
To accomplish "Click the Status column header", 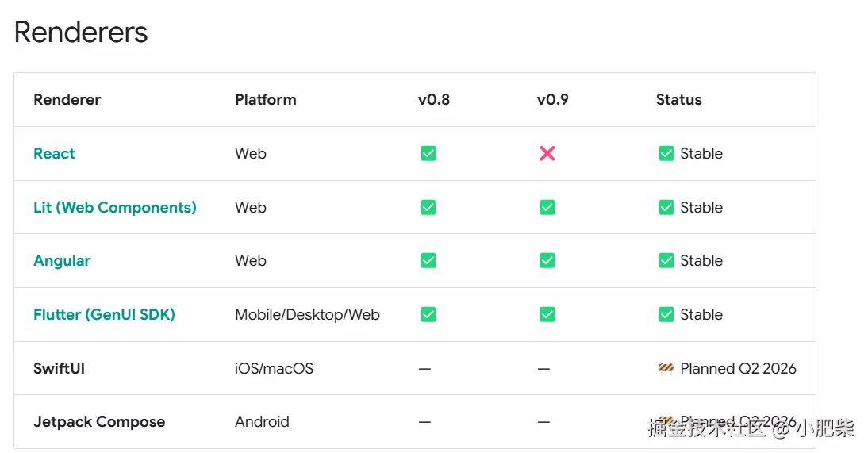I will [678, 100].
